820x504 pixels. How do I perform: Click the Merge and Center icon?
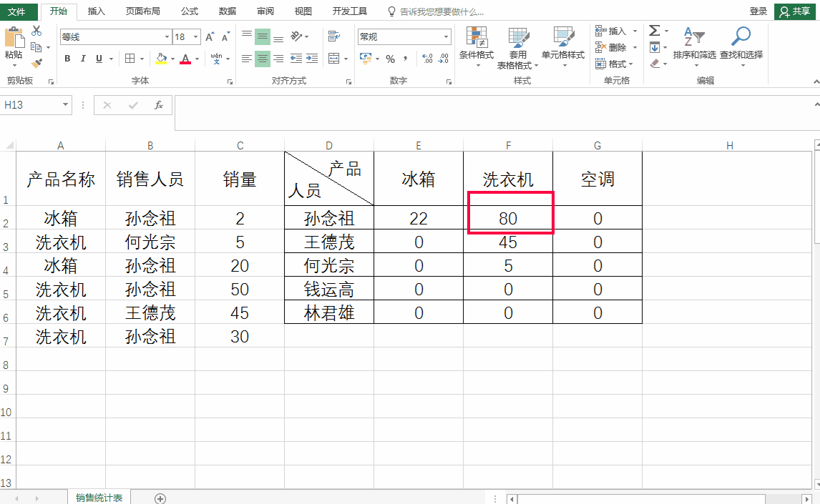[x=333, y=59]
